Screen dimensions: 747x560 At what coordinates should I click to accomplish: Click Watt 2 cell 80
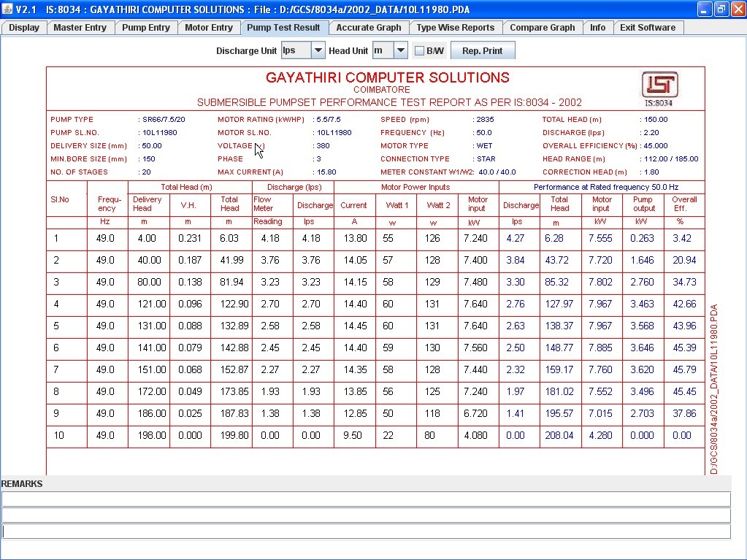pos(429,435)
